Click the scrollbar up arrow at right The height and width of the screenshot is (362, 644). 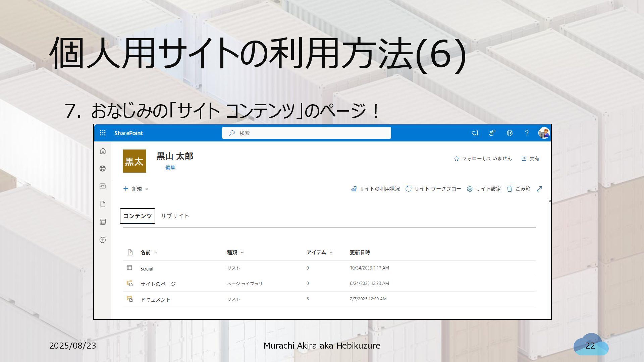[x=550, y=201]
